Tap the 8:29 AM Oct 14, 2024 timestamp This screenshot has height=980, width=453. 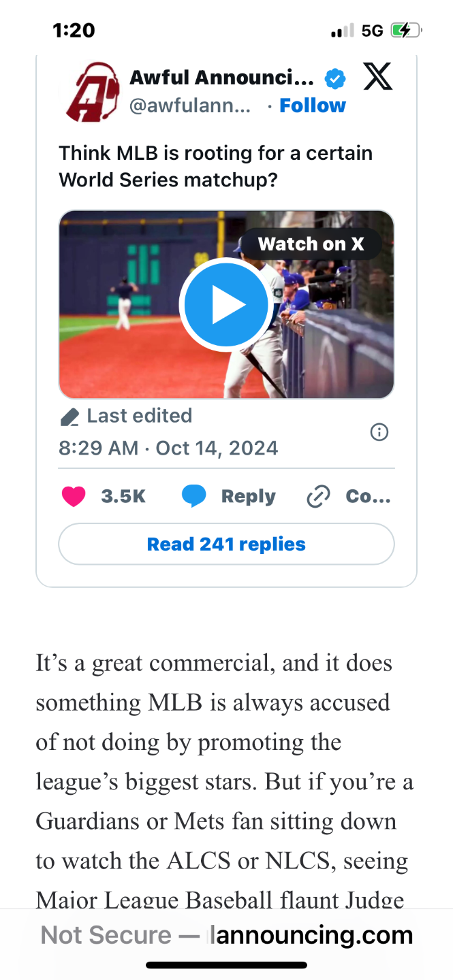click(x=168, y=448)
